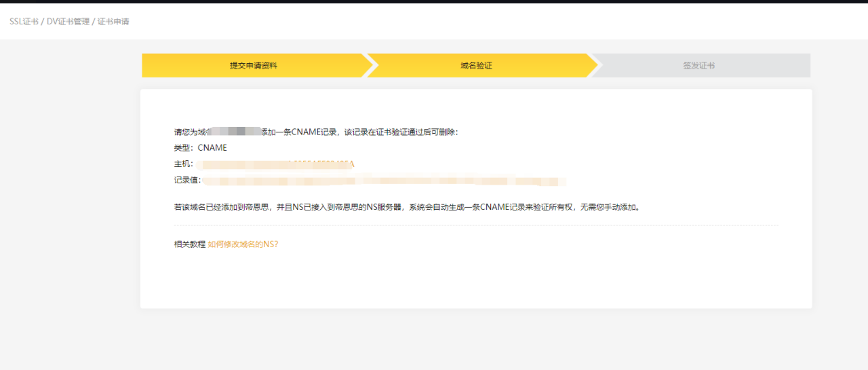Click the blurred domain name in the instructions
The width and height of the screenshot is (868, 370).
click(x=235, y=132)
